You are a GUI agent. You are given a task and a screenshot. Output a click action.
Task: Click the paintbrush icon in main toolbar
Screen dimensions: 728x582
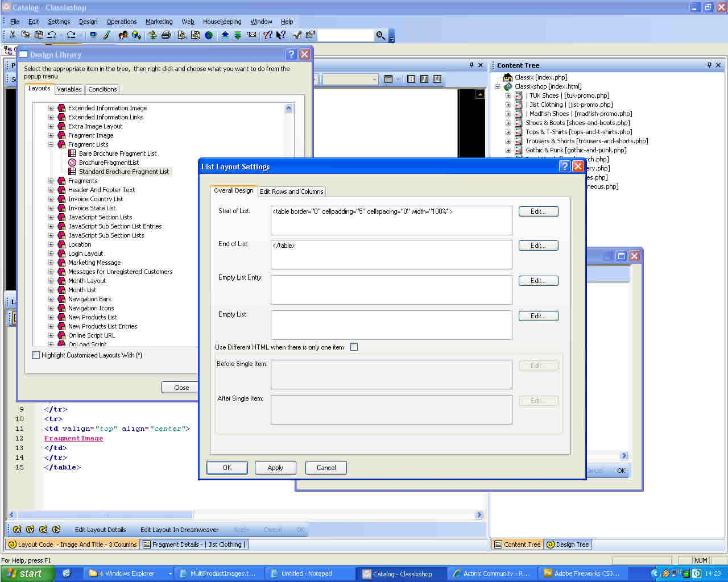[106, 35]
